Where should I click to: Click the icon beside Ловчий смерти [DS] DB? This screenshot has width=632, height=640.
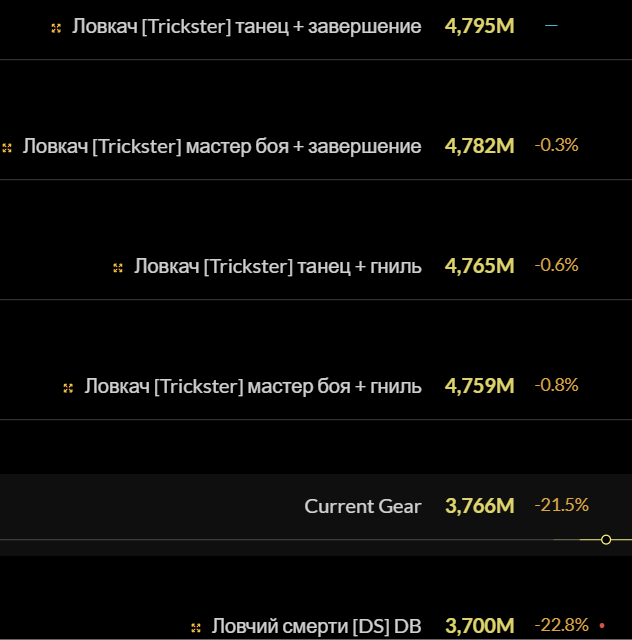click(x=195, y=627)
